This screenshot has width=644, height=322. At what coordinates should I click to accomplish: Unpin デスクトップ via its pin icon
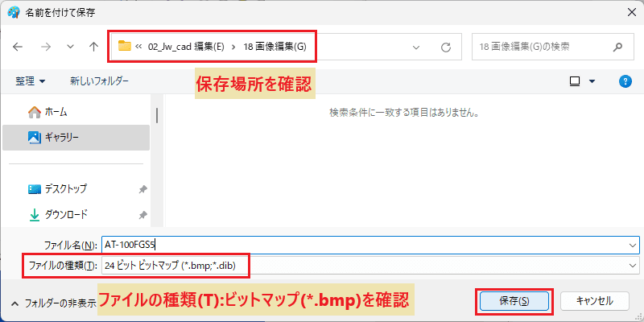pos(142,189)
